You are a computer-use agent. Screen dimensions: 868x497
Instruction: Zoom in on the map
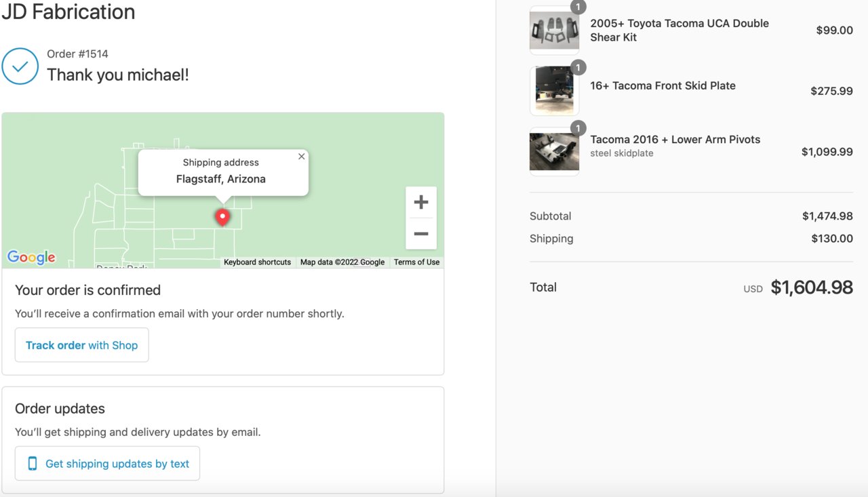coord(421,202)
